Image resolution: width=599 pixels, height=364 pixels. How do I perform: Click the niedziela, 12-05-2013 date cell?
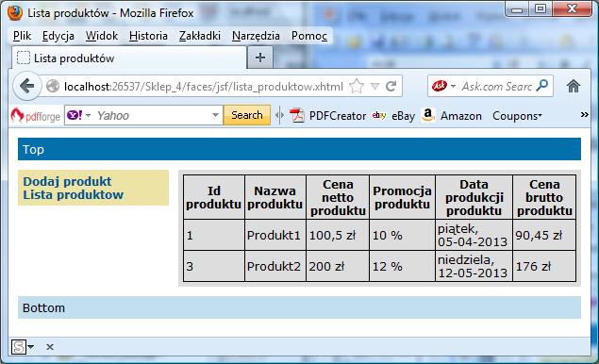(474, 266)
